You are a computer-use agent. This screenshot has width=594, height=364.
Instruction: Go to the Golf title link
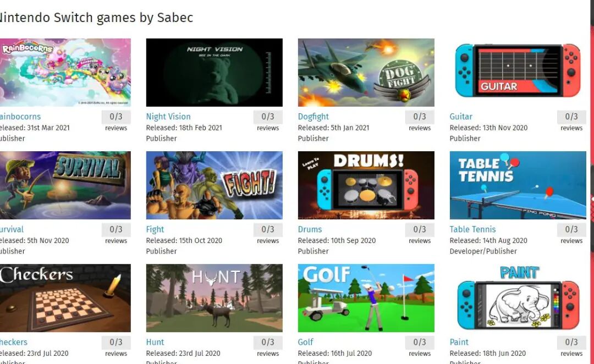tap(305, 342)
